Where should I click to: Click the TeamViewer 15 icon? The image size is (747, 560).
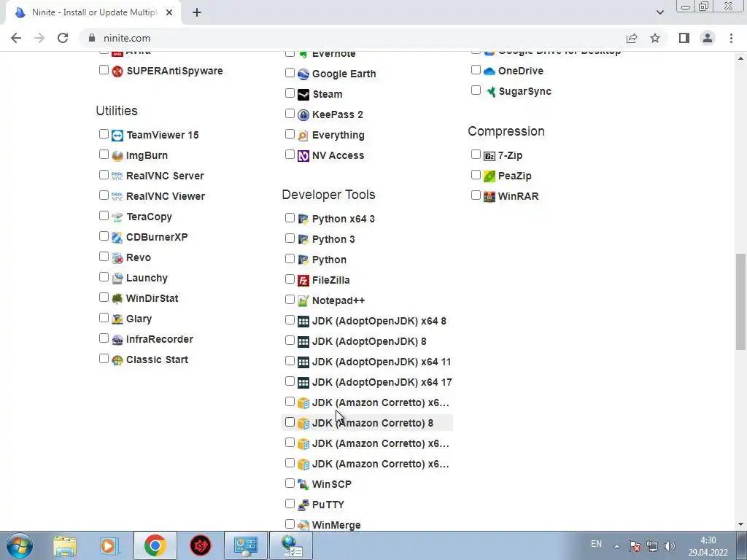[x=117, y=135]
